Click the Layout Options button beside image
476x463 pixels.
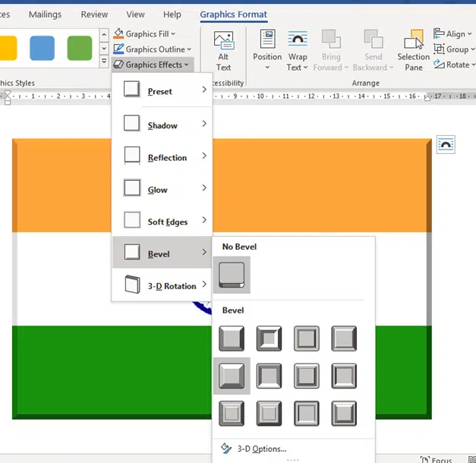pyautogui.click(x=446, y=144)
